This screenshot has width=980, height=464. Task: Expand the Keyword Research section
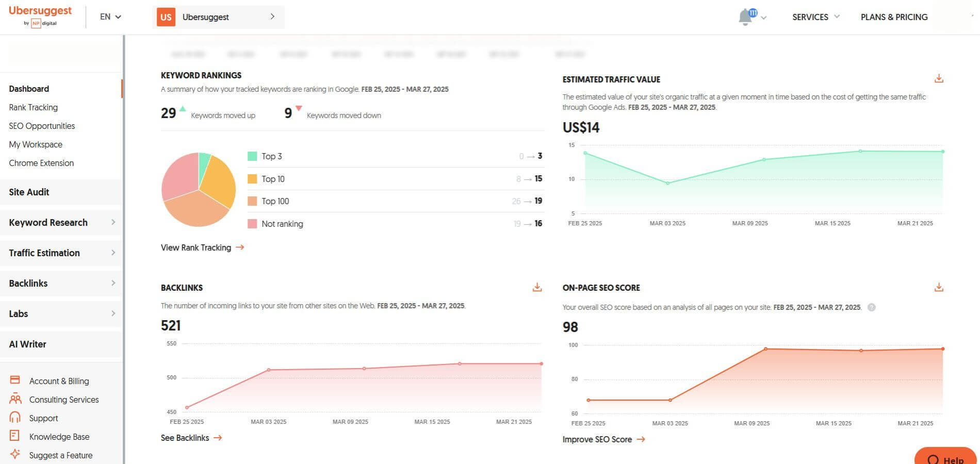pyautogui.click(x=61, y=223)
